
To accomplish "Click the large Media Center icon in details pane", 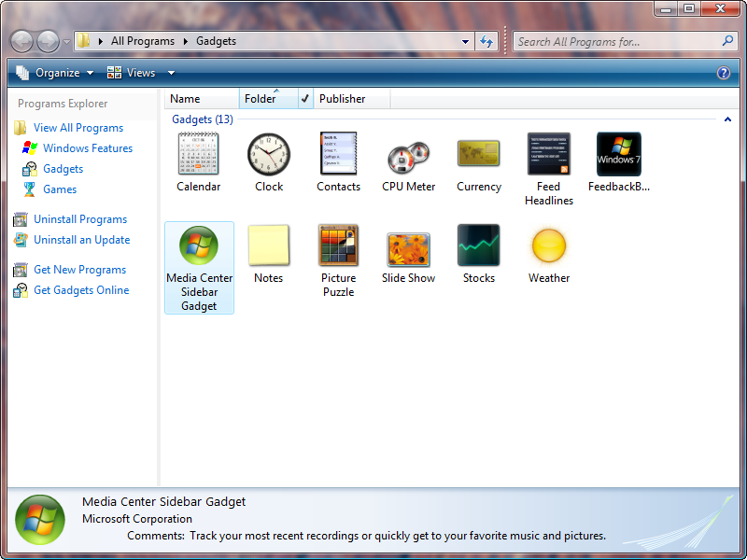I will (40, 520).
